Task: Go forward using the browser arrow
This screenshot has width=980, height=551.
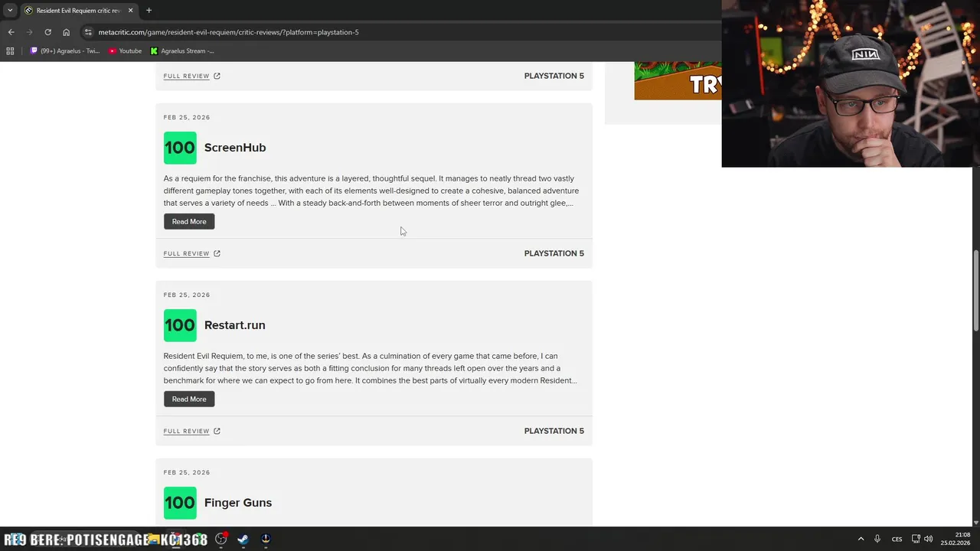Action: [x=29, y=32]
